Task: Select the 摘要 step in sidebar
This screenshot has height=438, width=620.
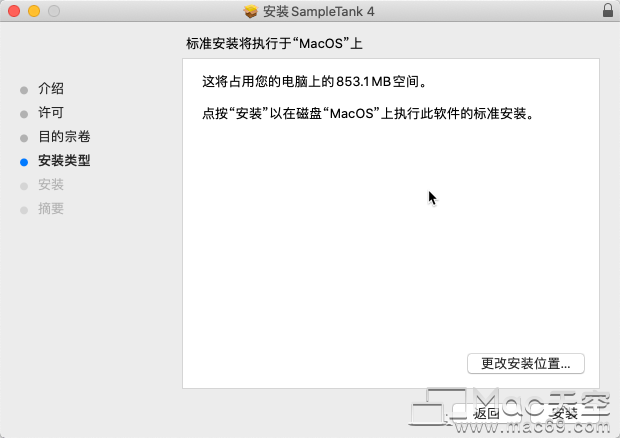Action: (51, 209)
